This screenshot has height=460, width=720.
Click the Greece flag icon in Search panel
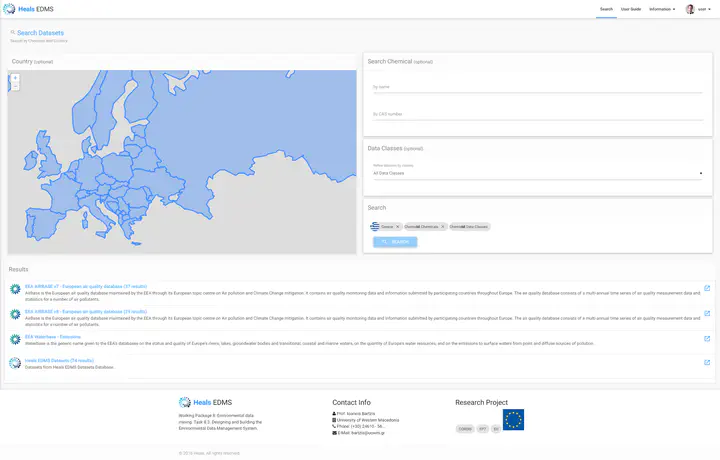375,226
